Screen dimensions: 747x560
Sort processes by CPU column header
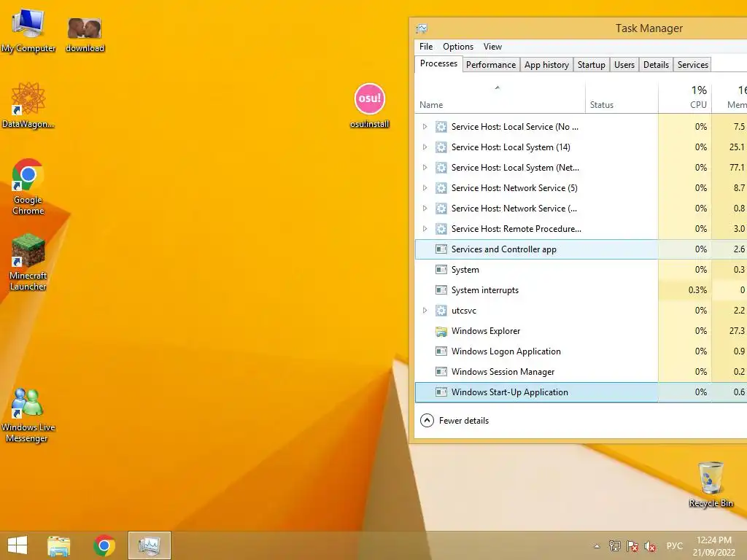tap(685, 98)
